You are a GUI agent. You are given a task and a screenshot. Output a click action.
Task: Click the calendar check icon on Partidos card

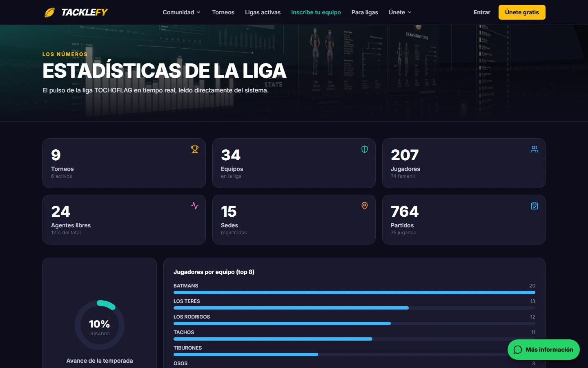535,206
